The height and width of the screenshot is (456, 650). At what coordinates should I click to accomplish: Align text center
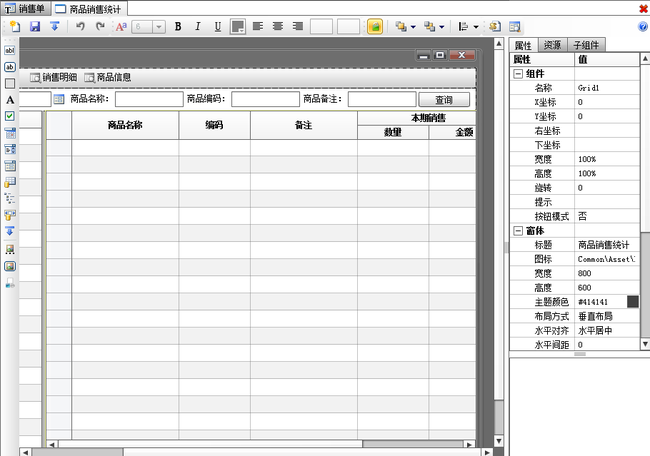click(278, 27)
